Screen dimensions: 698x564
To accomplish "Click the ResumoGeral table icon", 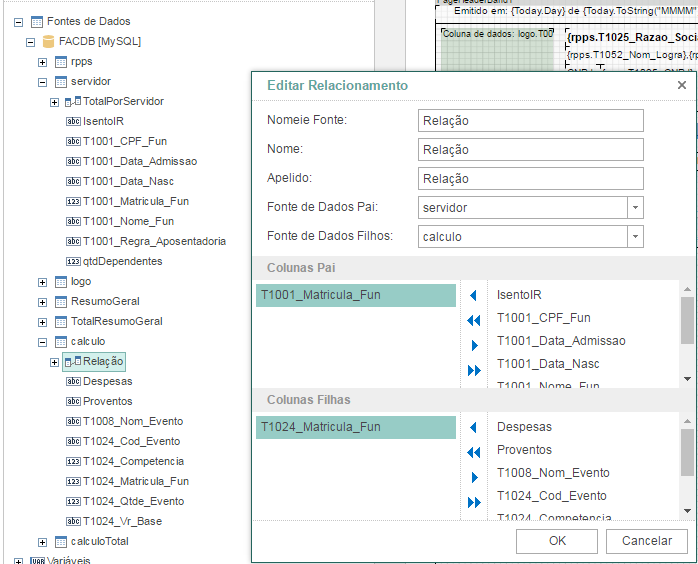I will (x=61, y=302).
